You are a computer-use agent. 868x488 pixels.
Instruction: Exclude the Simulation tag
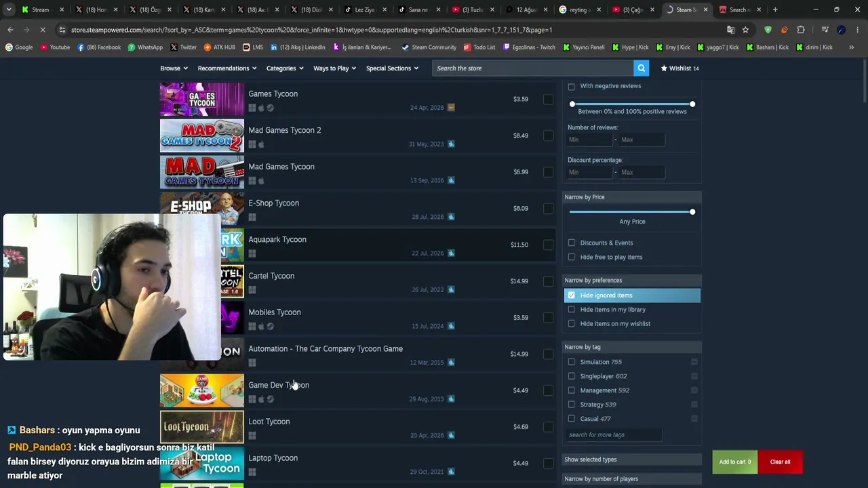click(x=694, y=362)
